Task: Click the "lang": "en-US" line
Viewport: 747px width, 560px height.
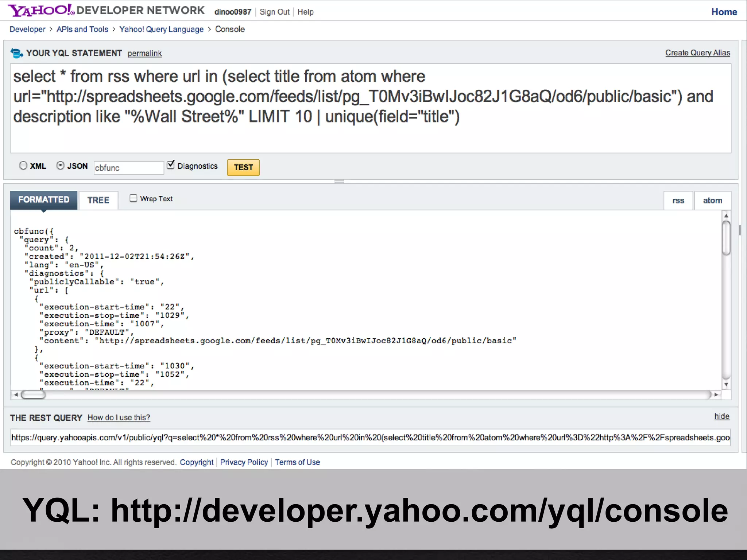Action: (64, 265)
